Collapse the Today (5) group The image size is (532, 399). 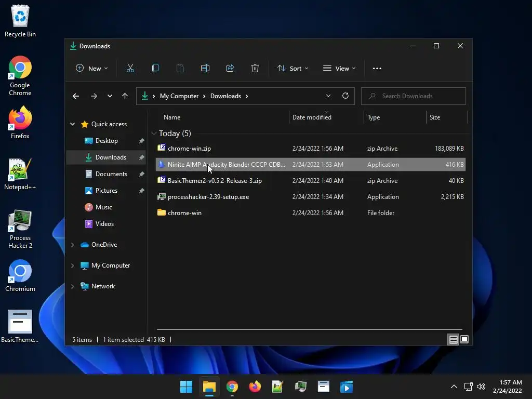tap(154, 134)
